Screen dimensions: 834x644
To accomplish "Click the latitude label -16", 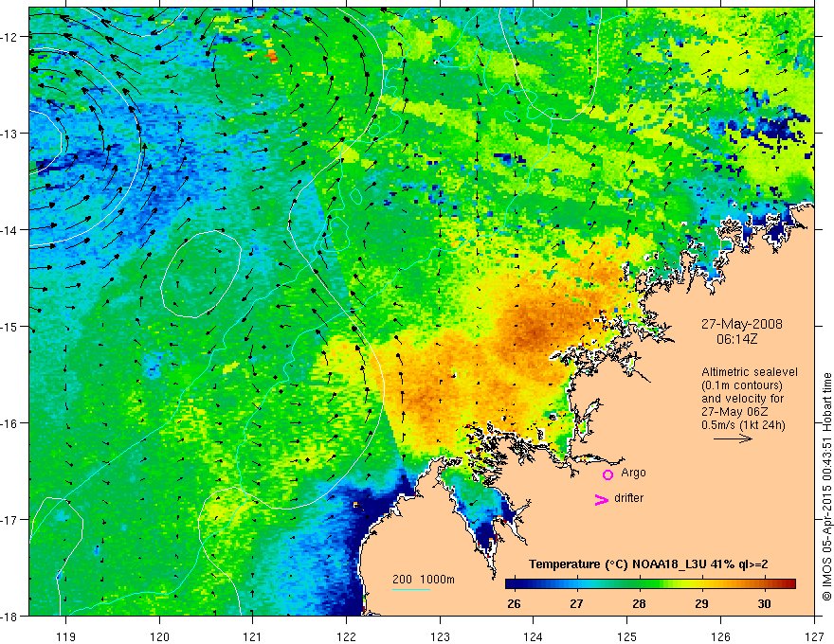I will (9, 423).
